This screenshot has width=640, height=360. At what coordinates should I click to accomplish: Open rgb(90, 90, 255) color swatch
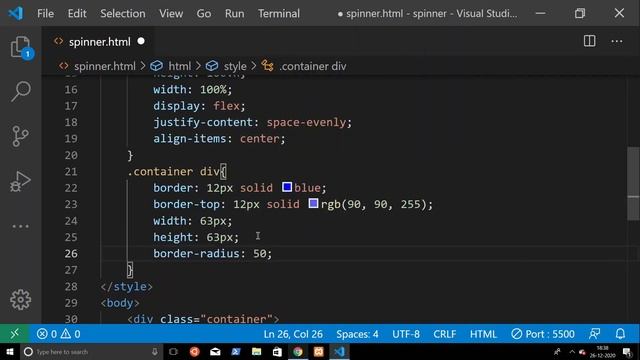coord(313,203)
